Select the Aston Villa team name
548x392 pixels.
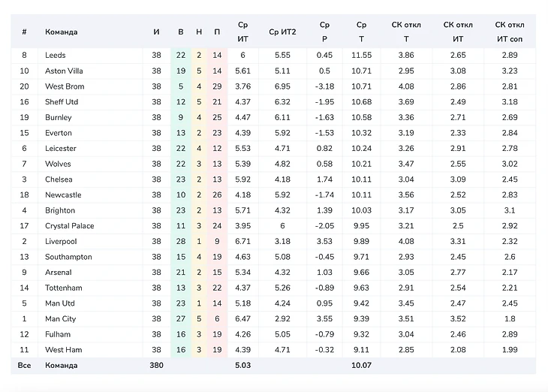pyautogui.click(x=63, y=71)
